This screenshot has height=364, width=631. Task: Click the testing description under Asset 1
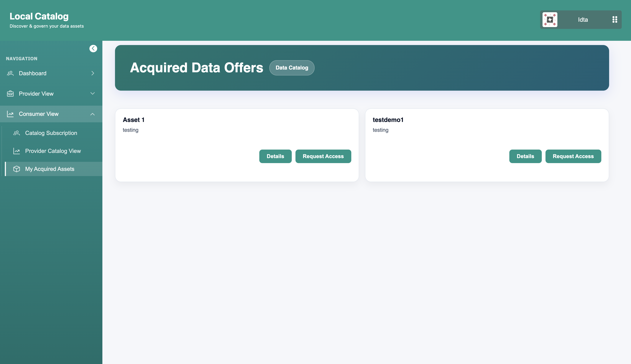tap(130, 130)
